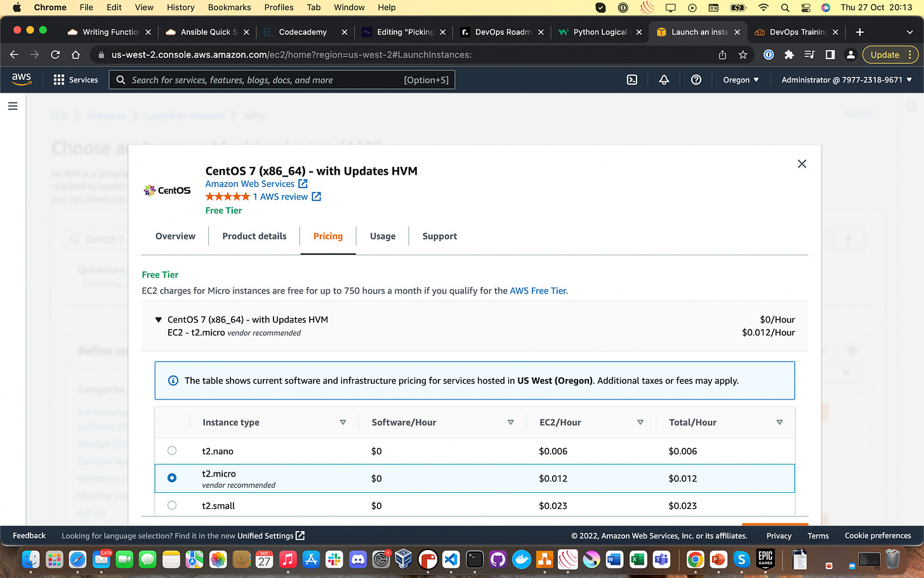
Task: Select the Pricing tab
Action: (328, 236)
